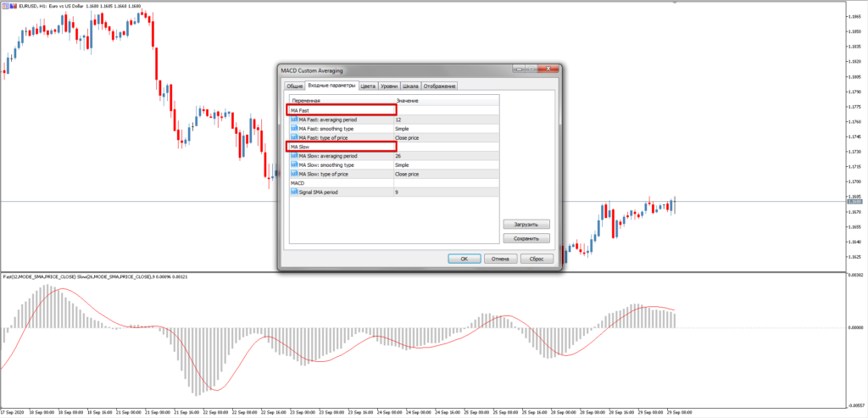The height and width of the screenshot is (418, 868).
Task: Open the Общие tab
Action: (x=294, y=86)
